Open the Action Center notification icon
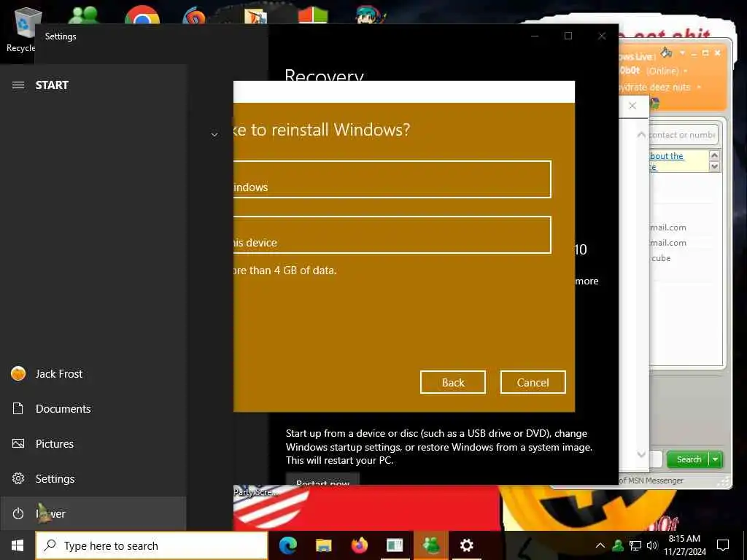Image resolution: width=747 pixels, height=560 pixels. pyautogui.click(x=723, y=545)
